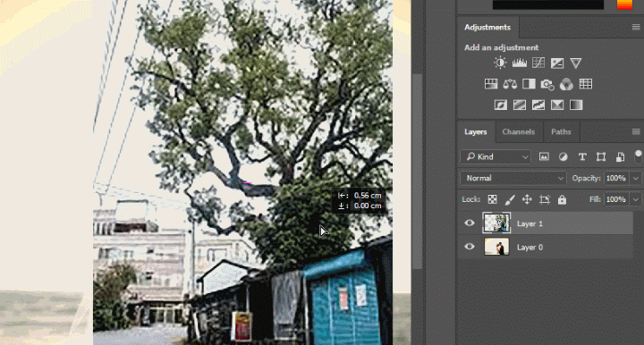Select the Layers tab
Screen dimensions: 644x345
pos(476,131)
